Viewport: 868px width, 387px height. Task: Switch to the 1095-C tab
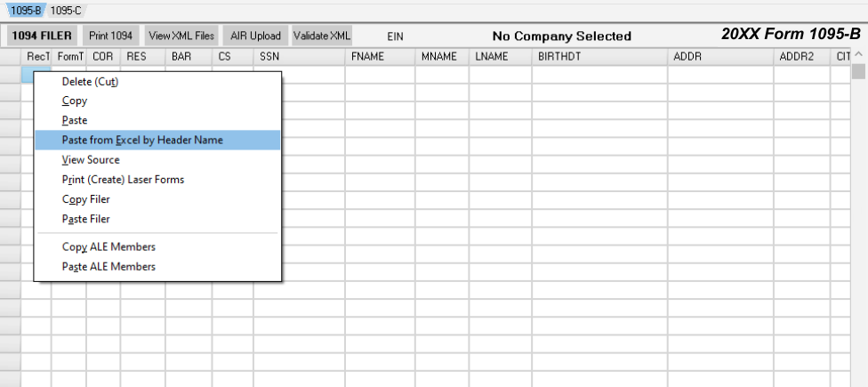coord(65,11)
